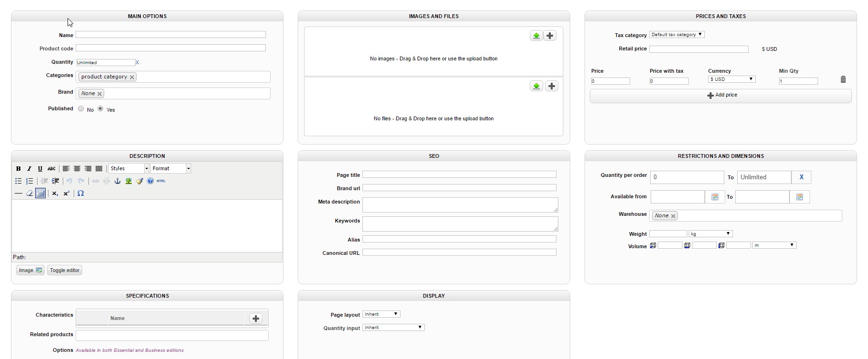Change the weight unit from kg
Image resolution: width=868 pixels, height=359 pixels.
711,234
